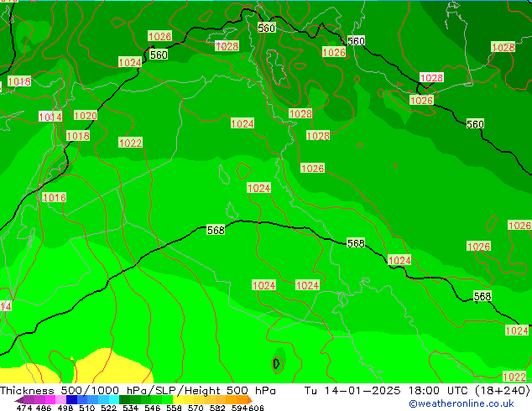Click the '486' legend value
The height and width of the screenshot is (411, 532).
click(44, 408)
